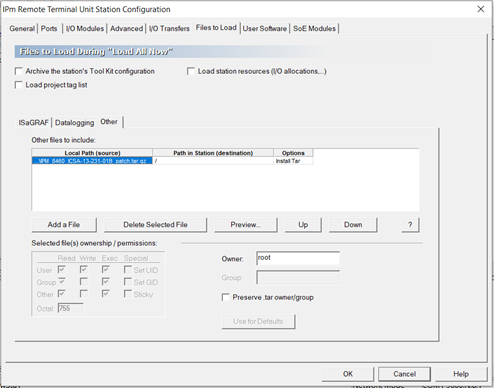Go to the Advanced tab

coord(126,29)
